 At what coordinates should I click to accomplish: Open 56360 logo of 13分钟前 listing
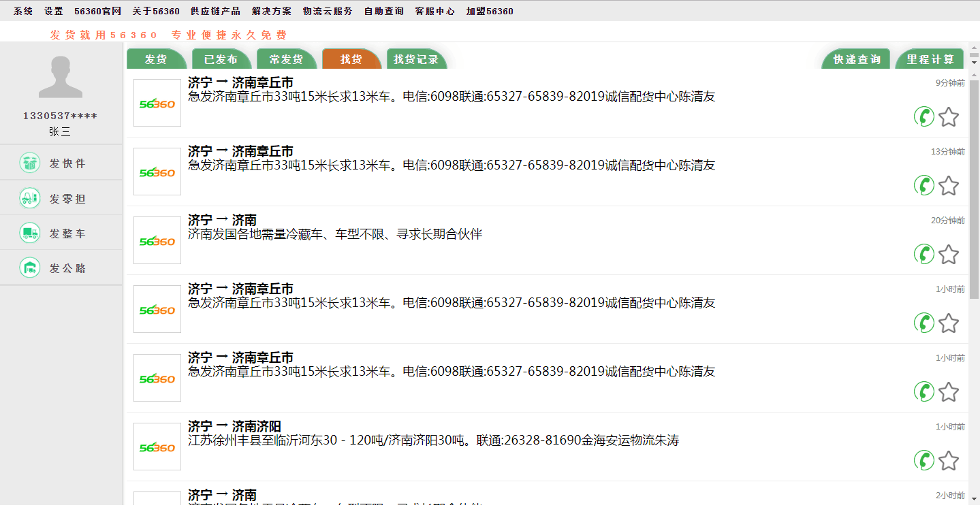(x=157, y=172)
